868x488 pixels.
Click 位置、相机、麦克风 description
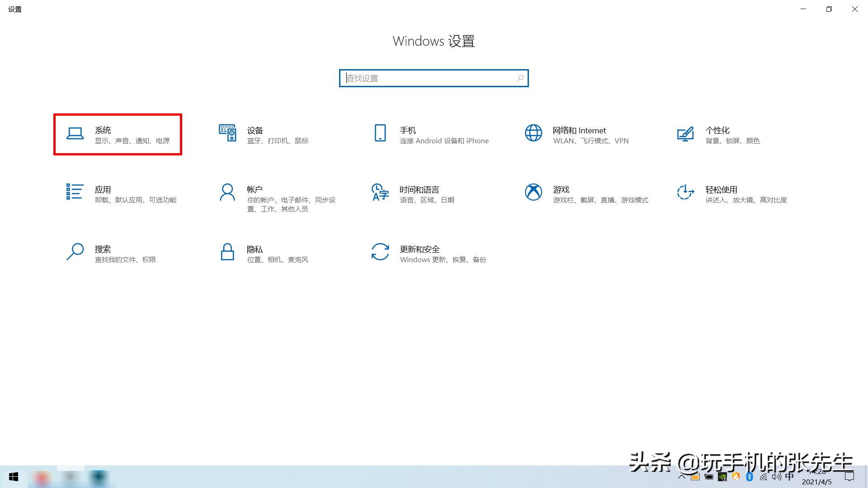tap(278, 260)
